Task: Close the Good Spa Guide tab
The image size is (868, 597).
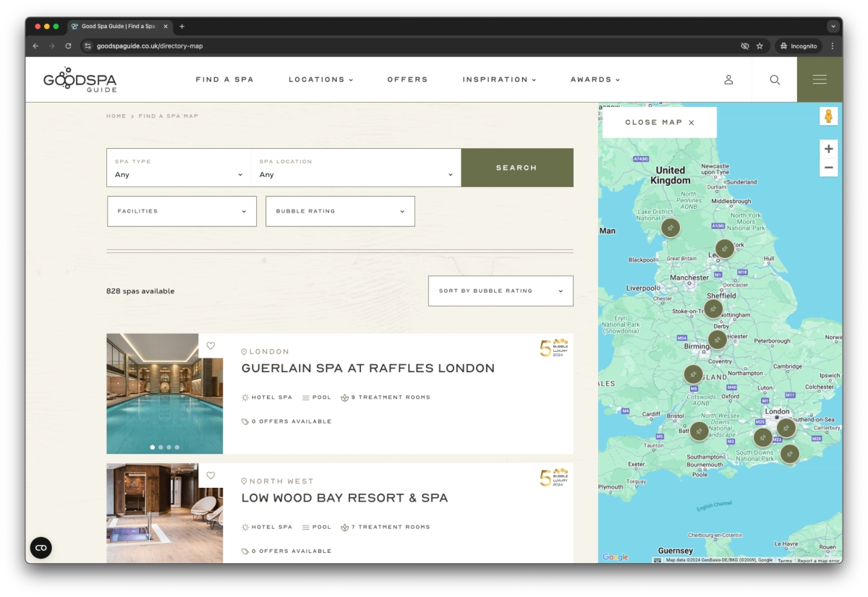Action: tap(166, 26)
